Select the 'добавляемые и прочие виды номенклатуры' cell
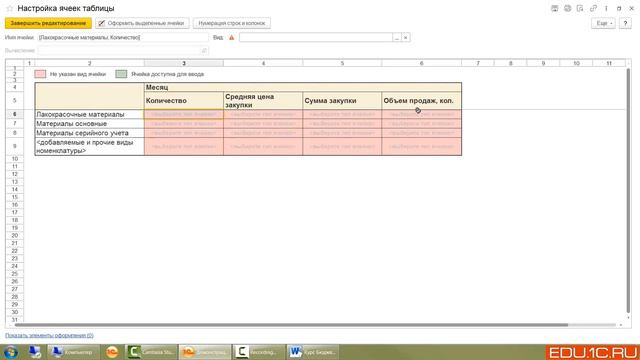 point(89,147)
